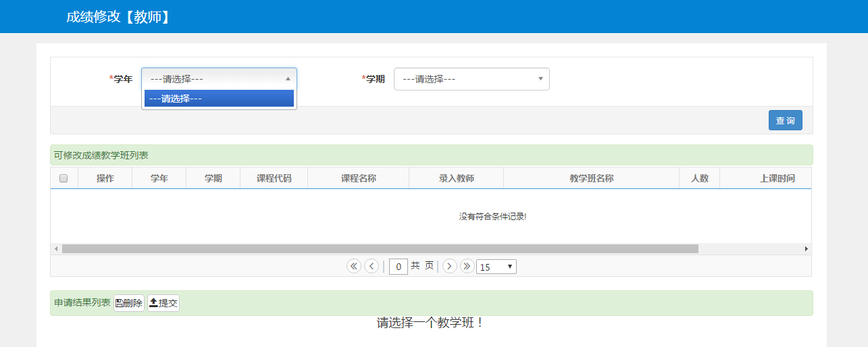Toggle the select-all checkbox in table header

point(63,179)
